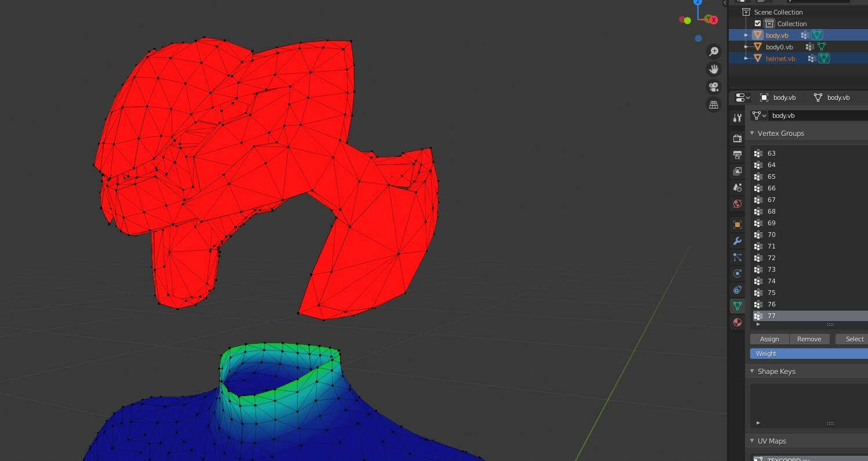Open the View Layer properties tab
Viewport: 868px width, 461px height.
(737, 171)
